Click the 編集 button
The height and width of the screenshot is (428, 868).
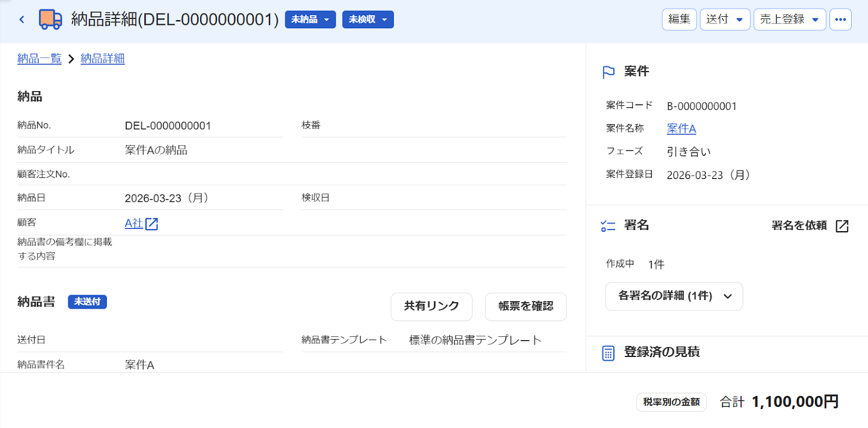[x=679, y=20]
